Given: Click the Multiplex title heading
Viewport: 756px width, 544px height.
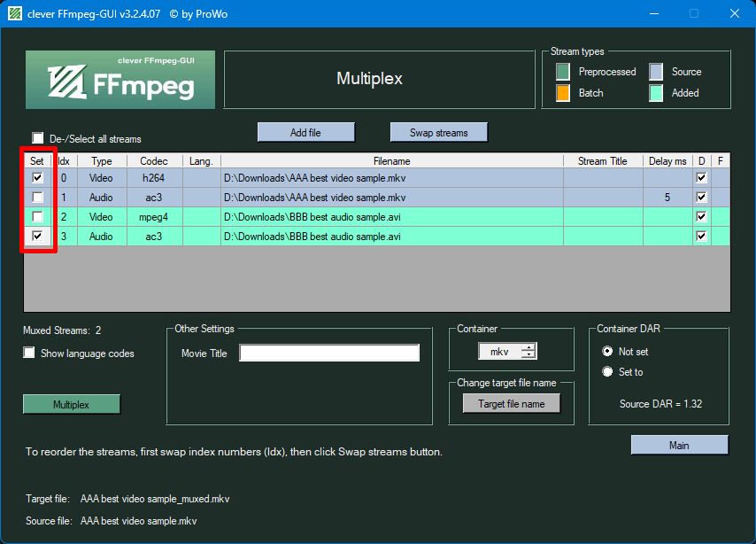Looking at the screenshot, I should [x=369, y=78].
